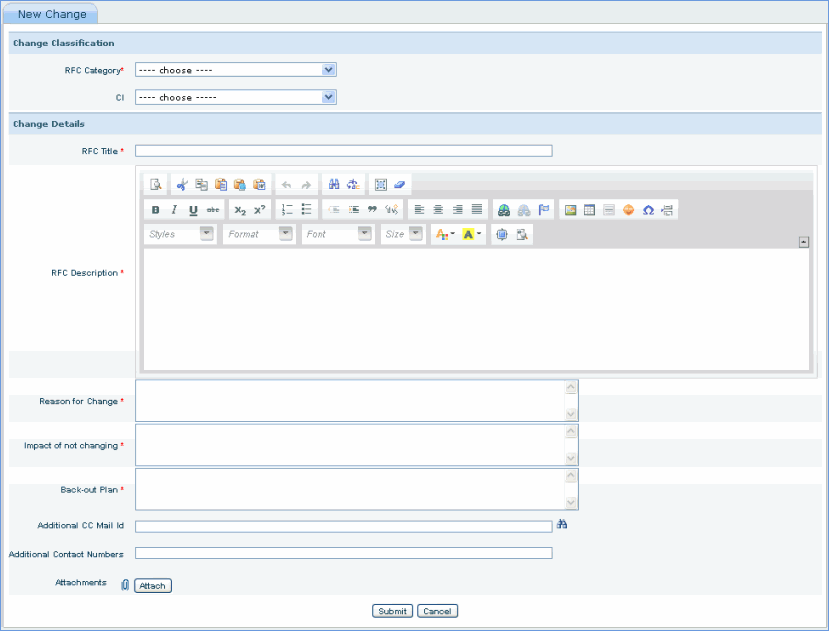Click the cut (scissors) icon
Image resolution: width=829 pixels, height=631 pixels.
182,185
